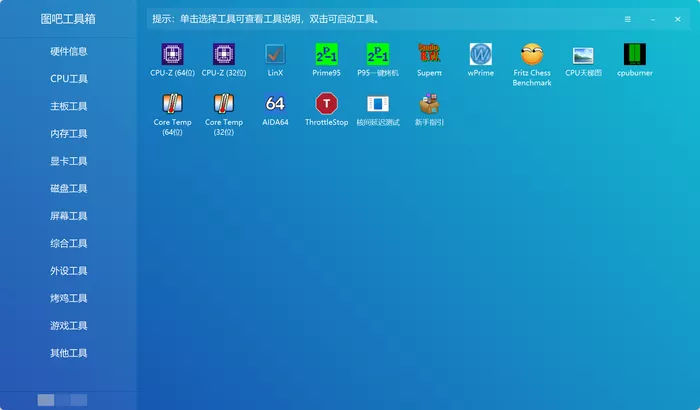The image size is (700, 410).
Task: Select the Core Temp (32位) thermometer icon
Action: click(x=224, y=104)
